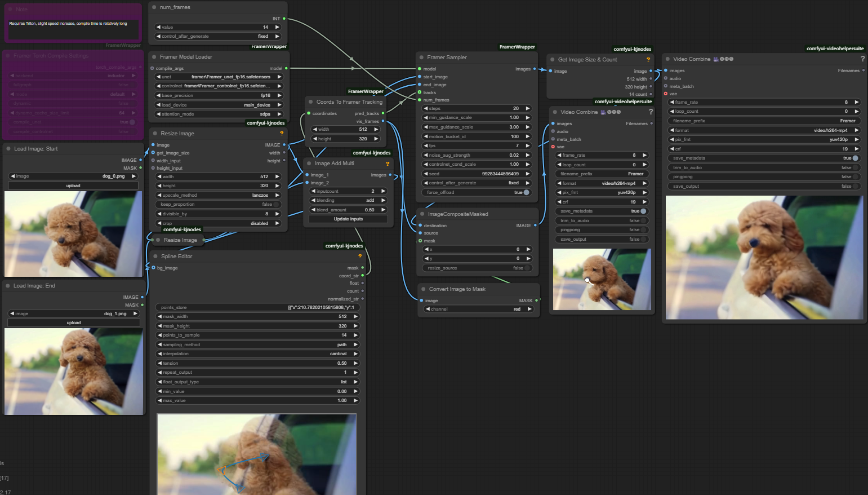This screenshot has width=868, height=495.
Task: Click Update inputs button
Action: 348,219
